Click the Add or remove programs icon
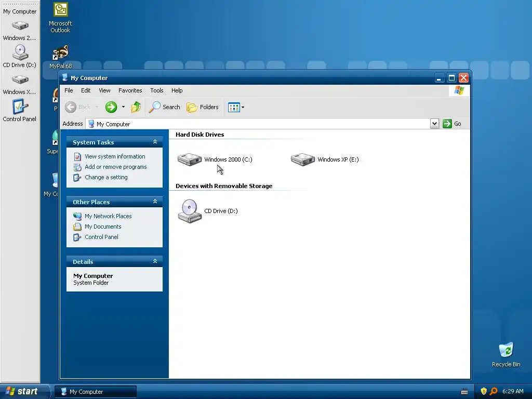532x399 pixels. pyautogui.click(x=77, y=167)
